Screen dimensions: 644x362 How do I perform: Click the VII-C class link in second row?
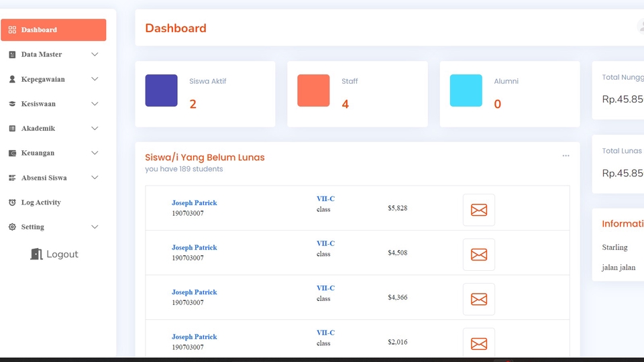click(x=325, y=243)
